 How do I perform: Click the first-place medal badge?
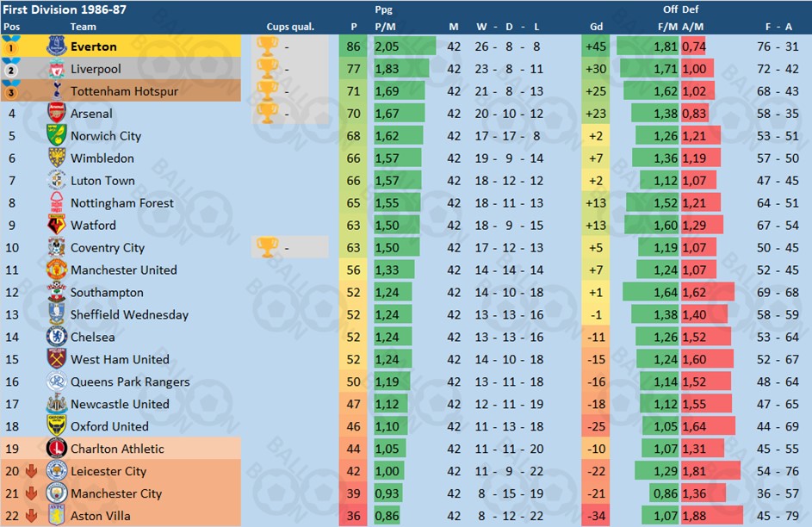[11, 46]
